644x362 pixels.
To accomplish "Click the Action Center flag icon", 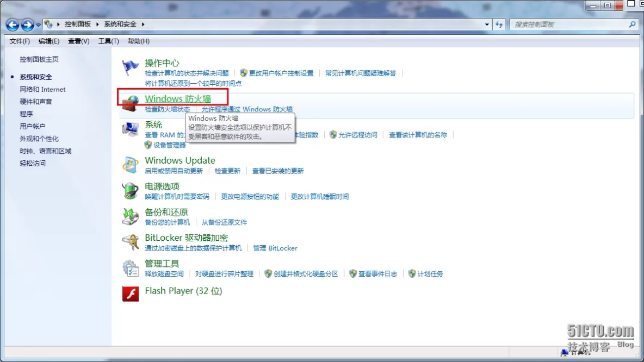I will pos(130,67).
